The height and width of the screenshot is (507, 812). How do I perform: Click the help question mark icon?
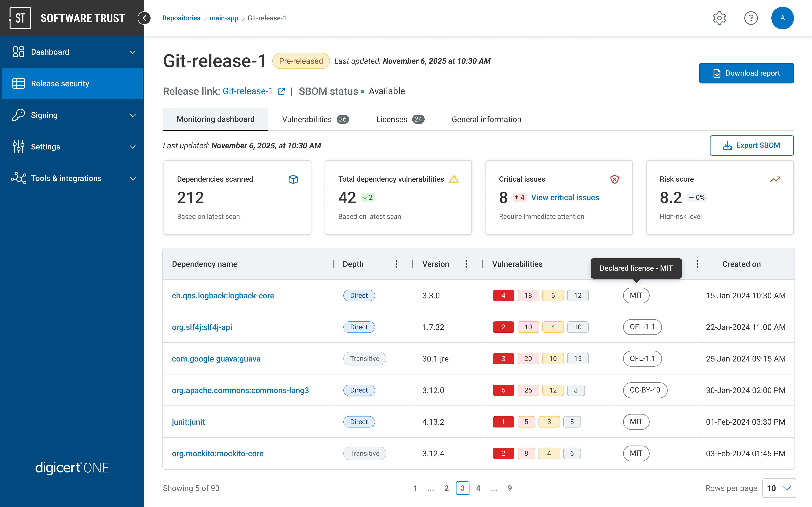pos(751,18)
